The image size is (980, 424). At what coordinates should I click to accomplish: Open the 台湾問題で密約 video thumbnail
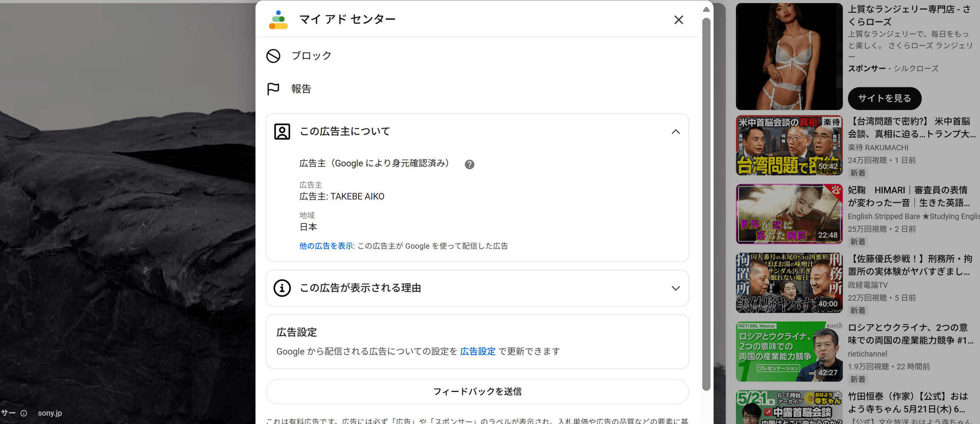[789, 146]
